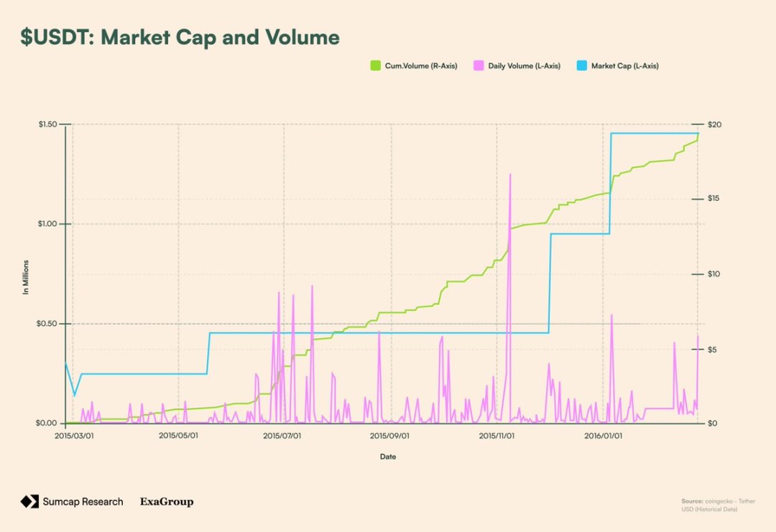
Task: Click the pink Daily Volume legend swatch
Action: [x=478, y=66]
